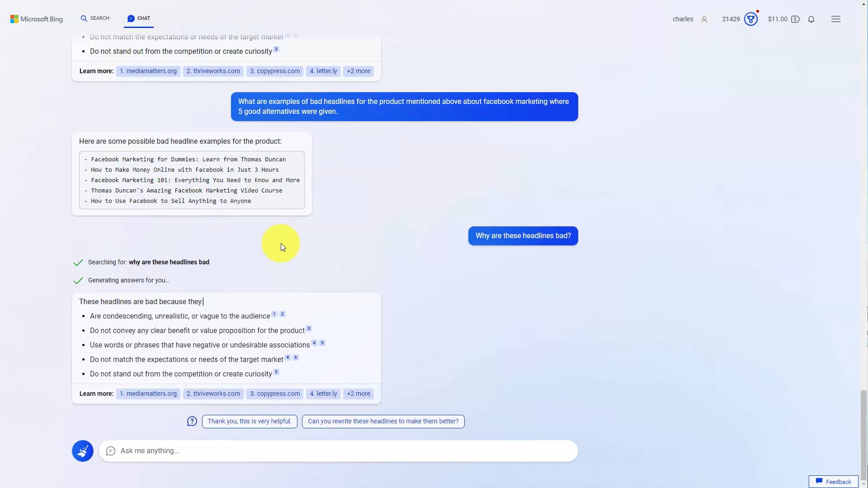Click the 'Why are these headlines bad?' message
Image resolution: width=868 pixels, height=488 pixels.
[x=523, y=236]
